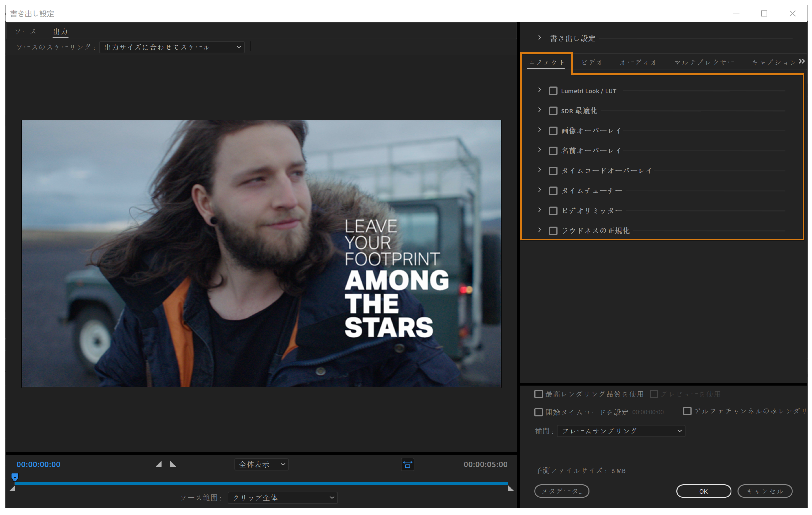
Task: Click the Set In Point triangle icon
Action: (159, 464)
